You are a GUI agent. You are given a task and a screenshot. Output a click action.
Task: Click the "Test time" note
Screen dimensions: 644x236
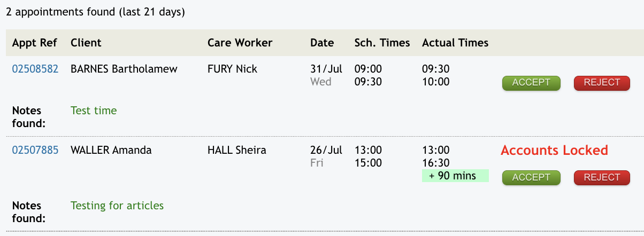tap(94, 111)
